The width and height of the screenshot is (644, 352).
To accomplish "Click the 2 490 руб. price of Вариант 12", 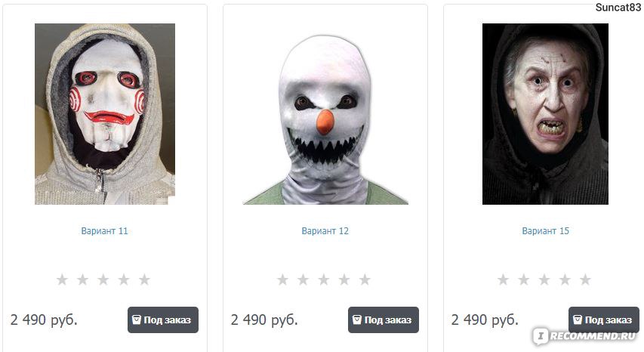I will (x=264, y=320).
